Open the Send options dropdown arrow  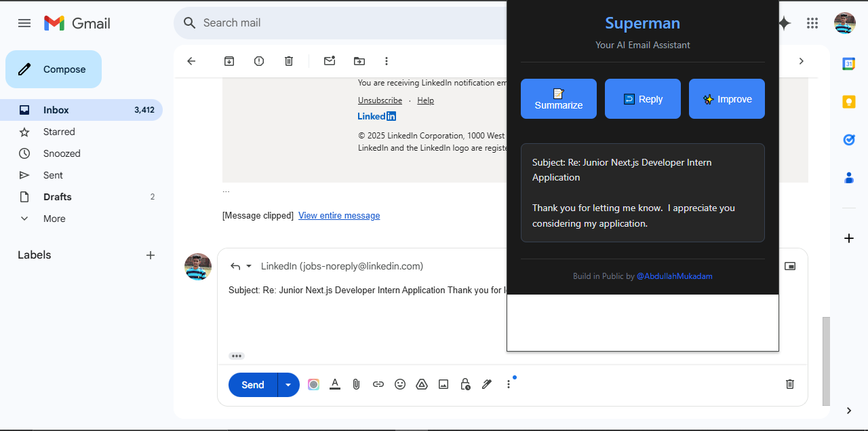coord(288,385)
